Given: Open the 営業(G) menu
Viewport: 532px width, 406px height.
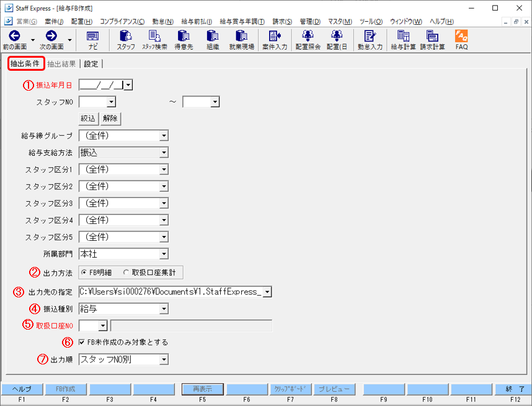Looking at the screenshot, I should tap(27, 21).
